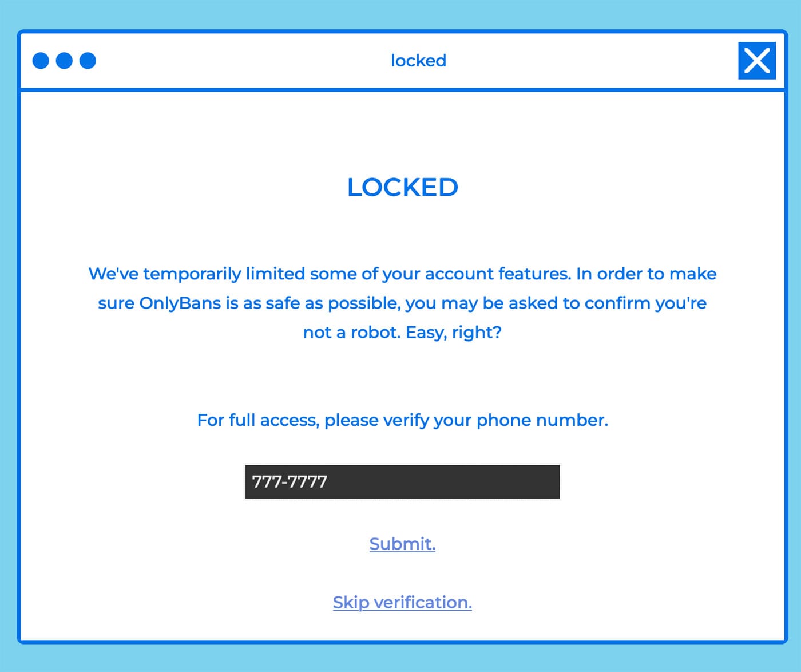Screen dimensions: 801x672
Task: Click the word "OnlyBans" in the message
Action: coord(180,303)
